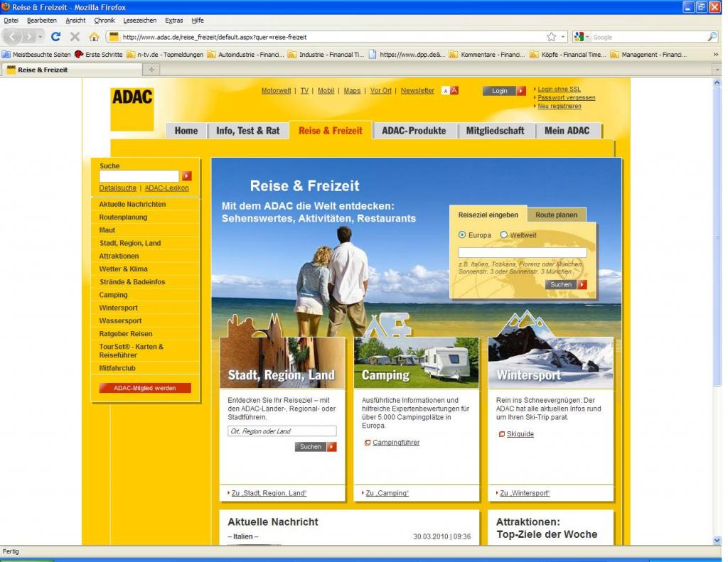The width and height of the screenshot is (728, 562).
Task: Open the Neu registrieren link
Action: point(560,106)
